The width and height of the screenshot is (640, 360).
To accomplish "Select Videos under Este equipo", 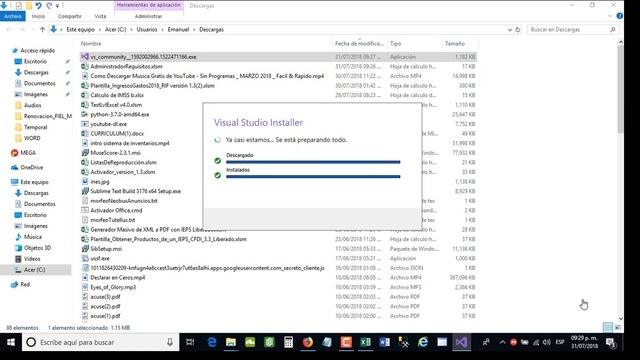I will (31, 259).
